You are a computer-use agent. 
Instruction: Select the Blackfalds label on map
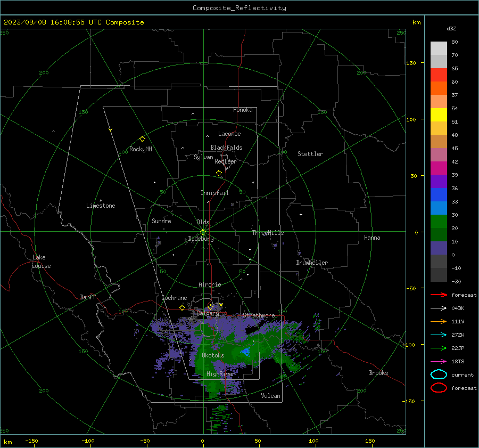pyautogui.click(x=226, y=148)
